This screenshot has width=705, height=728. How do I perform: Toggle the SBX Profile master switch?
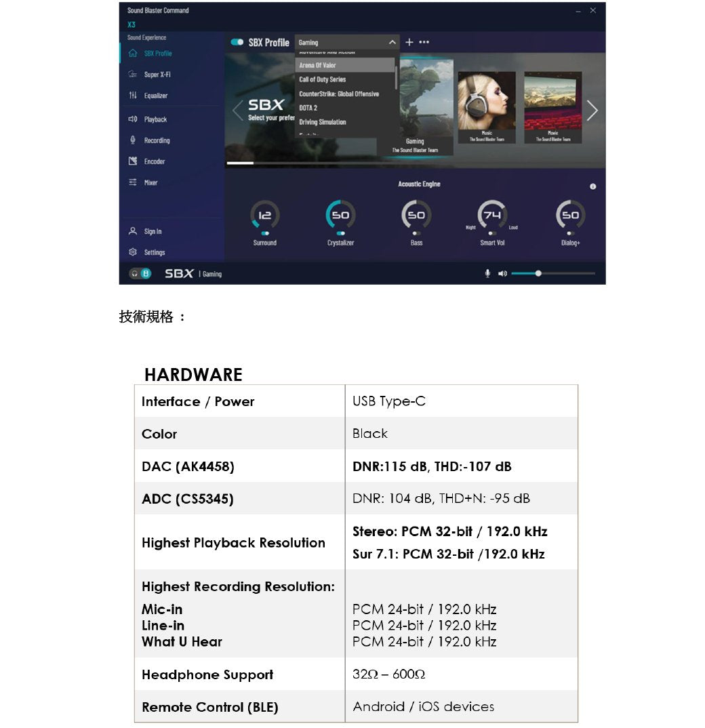(x=237, y=42)
